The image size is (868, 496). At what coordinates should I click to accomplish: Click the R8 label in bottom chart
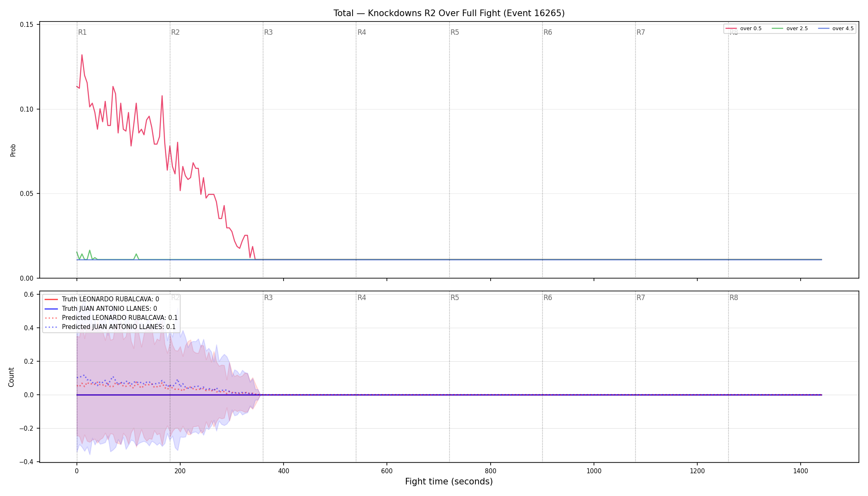tap(734, 298)
